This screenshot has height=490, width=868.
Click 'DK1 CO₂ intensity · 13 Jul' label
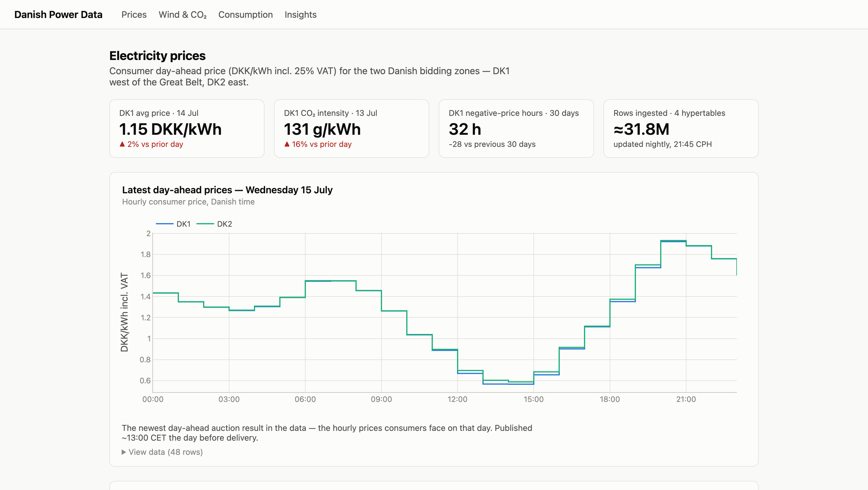[330, 113]
